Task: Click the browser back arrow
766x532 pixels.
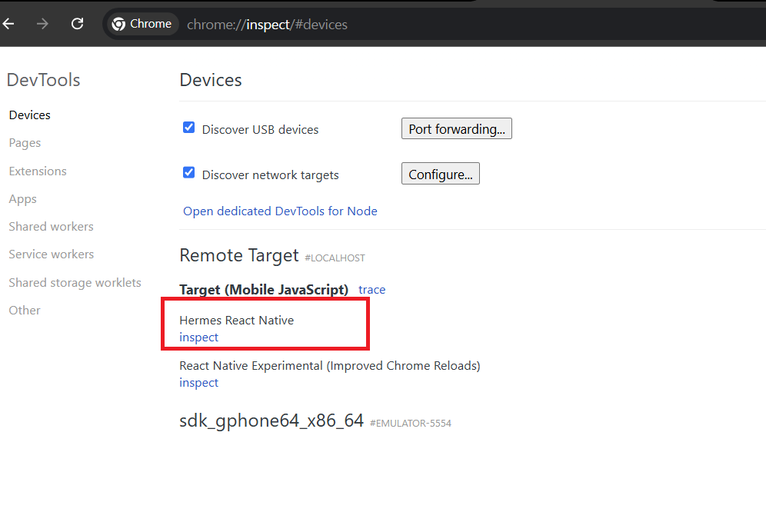Action: point(8,24)
